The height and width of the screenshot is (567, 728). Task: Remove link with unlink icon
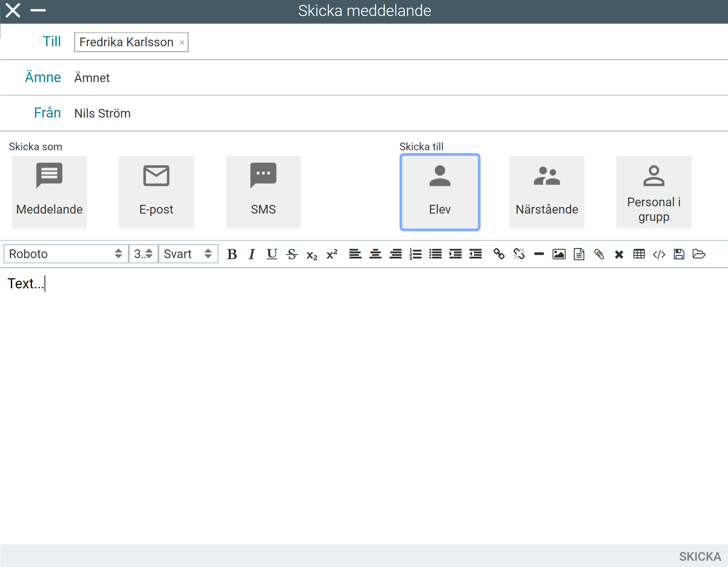(519, 254)
